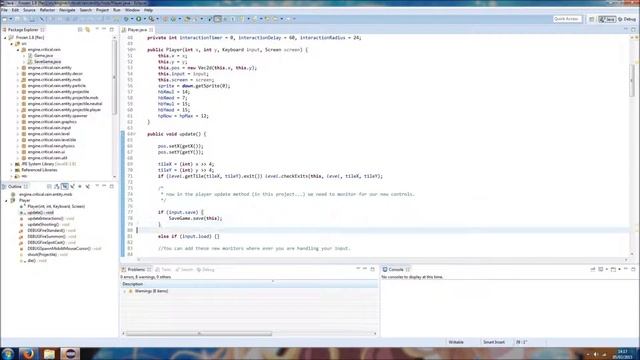
Task: Select the Player(int, int, Keyboard, Screen) constructor in Outline
Action: click(x=56, y=207)
